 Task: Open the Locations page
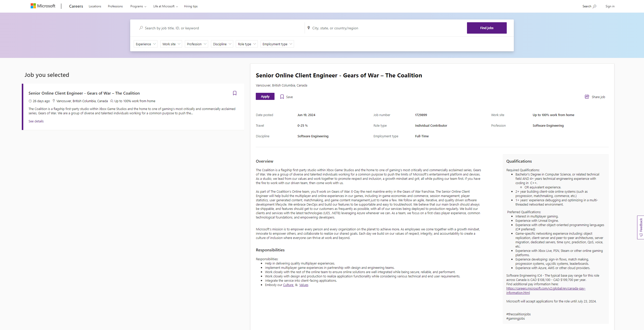[95, 6]
